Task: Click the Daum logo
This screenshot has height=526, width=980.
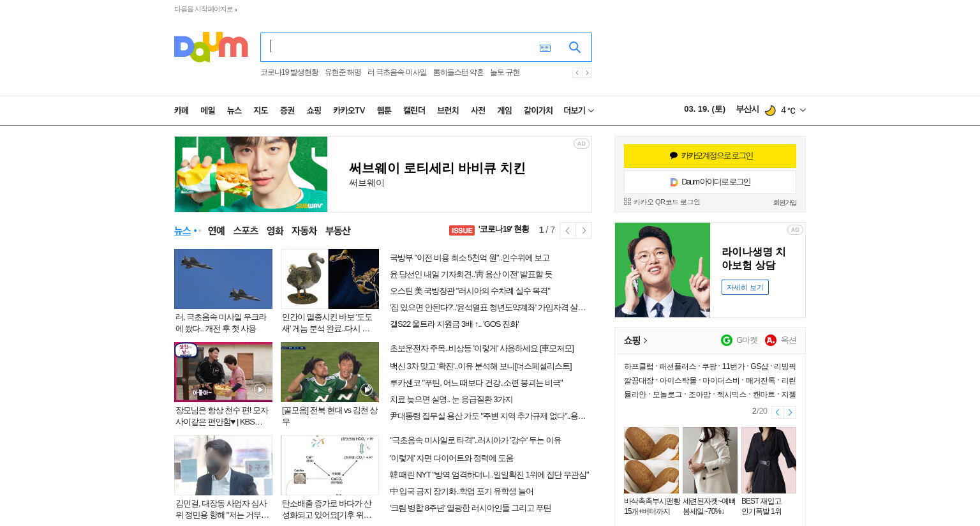Action: click(211, 47)
